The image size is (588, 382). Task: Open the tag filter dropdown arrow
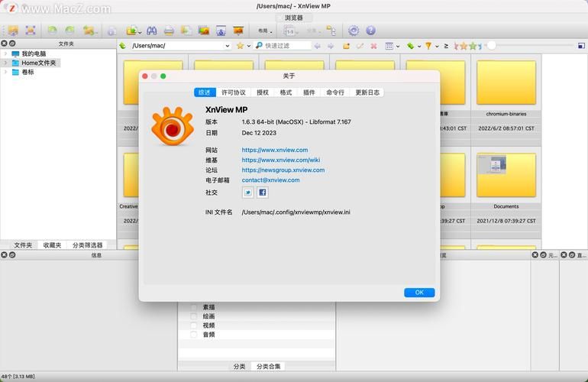pyautogui.click(x=419, y=46)
